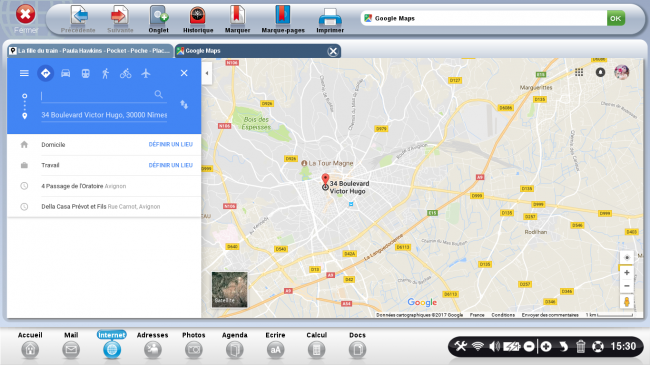The width and height of the screenshot is (650, 365).
Task: Choose recent Della Casa Prévot et Fils
Action: click(104, 207)
